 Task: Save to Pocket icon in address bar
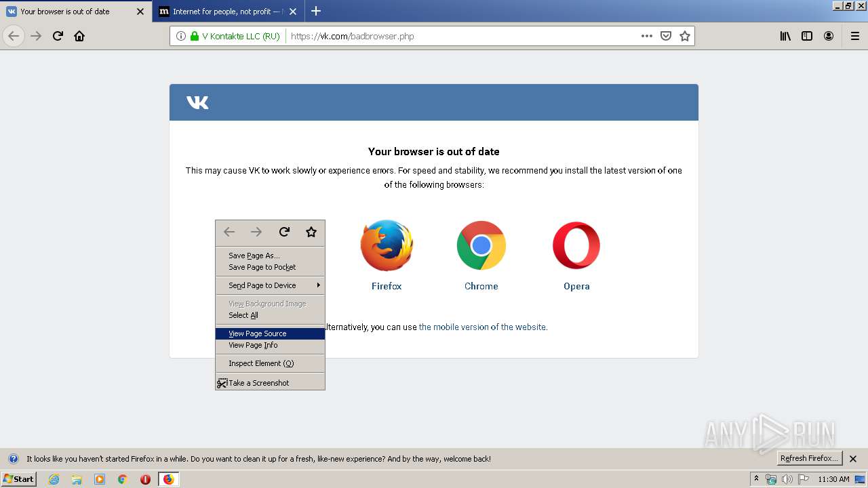point(666,36)
